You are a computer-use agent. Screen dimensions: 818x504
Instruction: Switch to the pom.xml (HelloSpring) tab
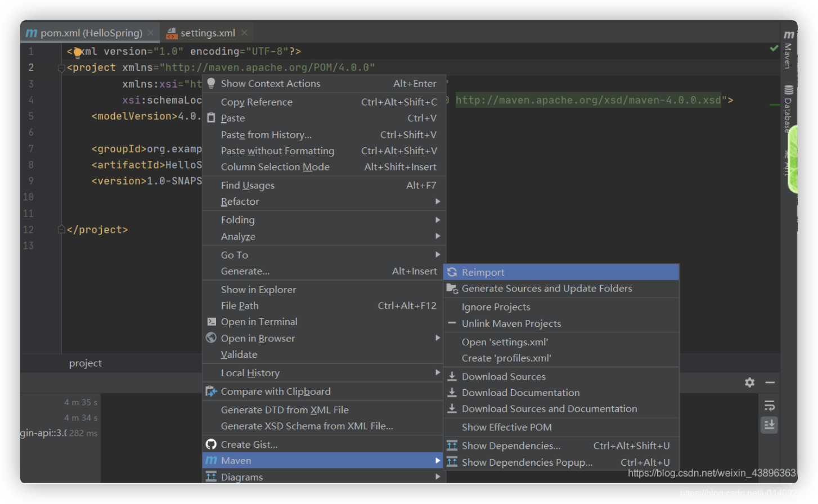90,33
